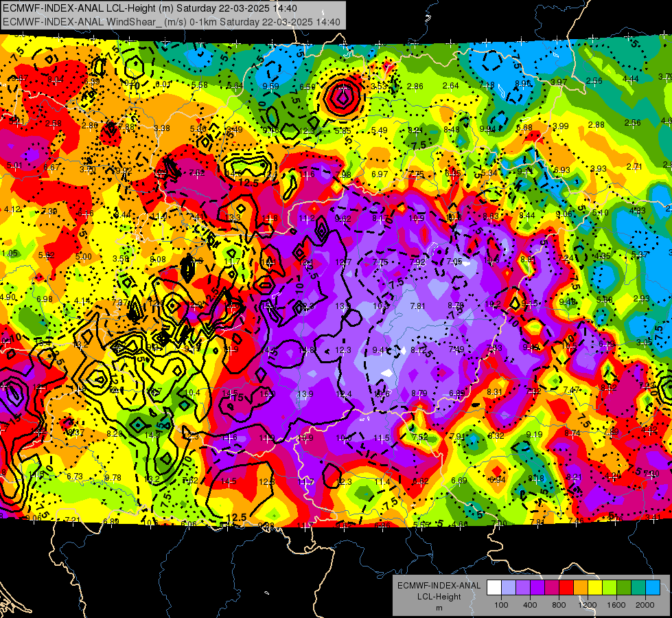The image size is (672, 618).
Task: Click the yellow legend color swatch
Action: click(595, 588)
